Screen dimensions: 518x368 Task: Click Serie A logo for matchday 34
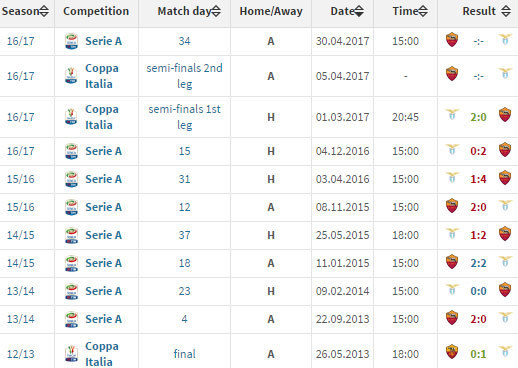71,41
